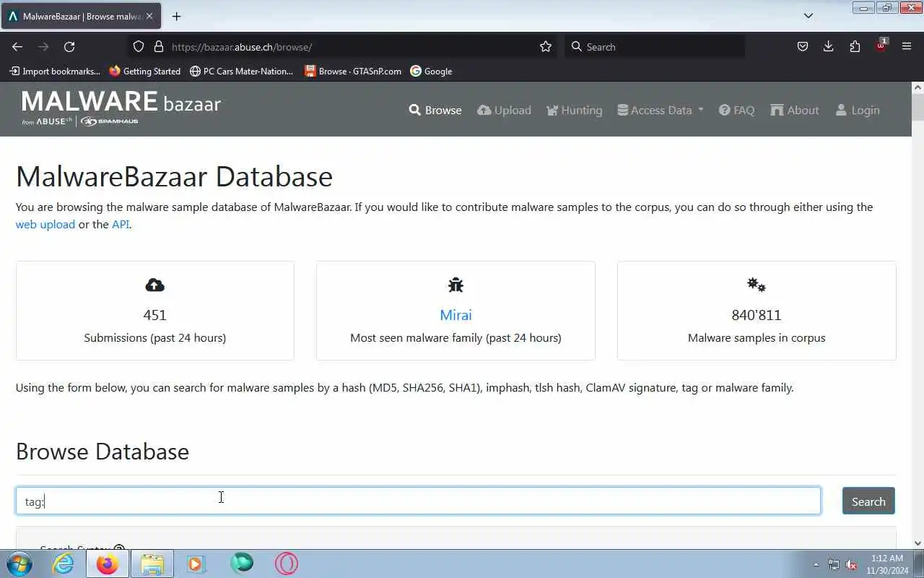Open the Hunting nav item

[574, 110]
